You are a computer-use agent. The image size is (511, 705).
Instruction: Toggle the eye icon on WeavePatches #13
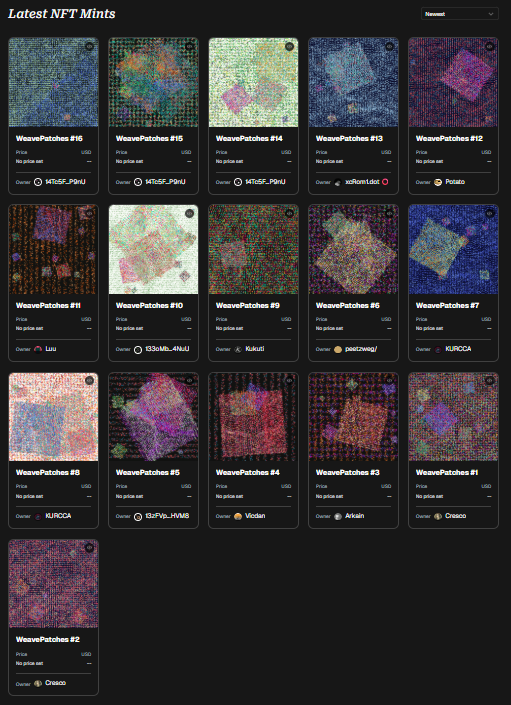(x=389, y=46)
